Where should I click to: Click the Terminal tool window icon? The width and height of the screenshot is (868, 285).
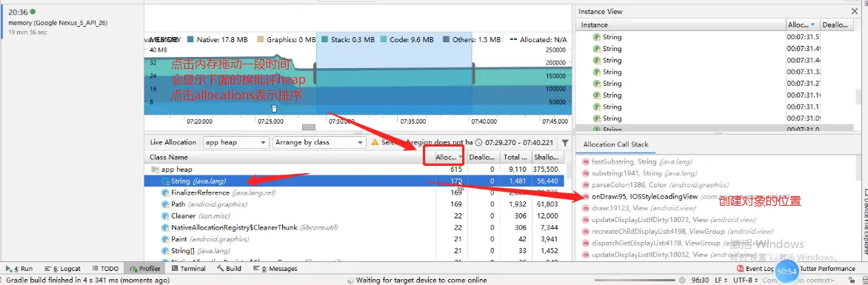(x=175, y=269)
